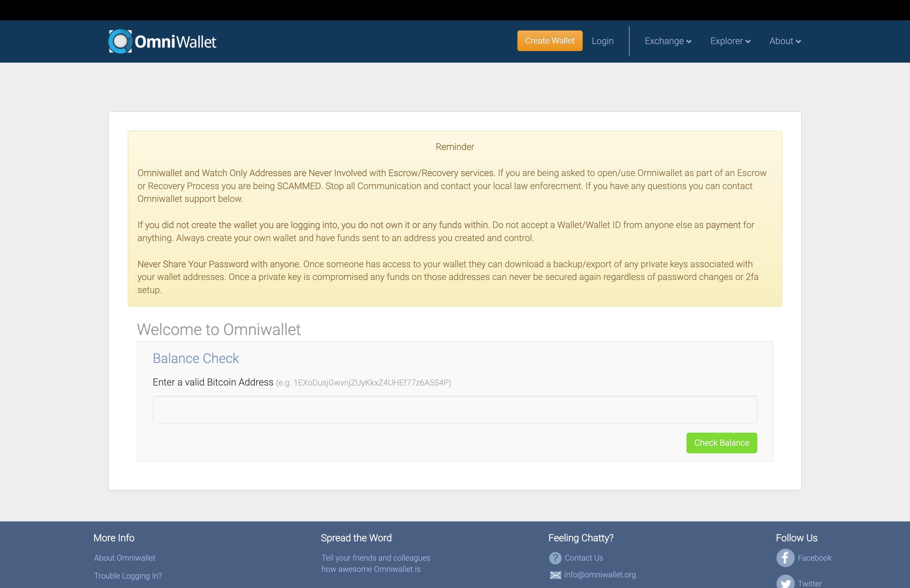Click the Twitter bird icon

785,582
